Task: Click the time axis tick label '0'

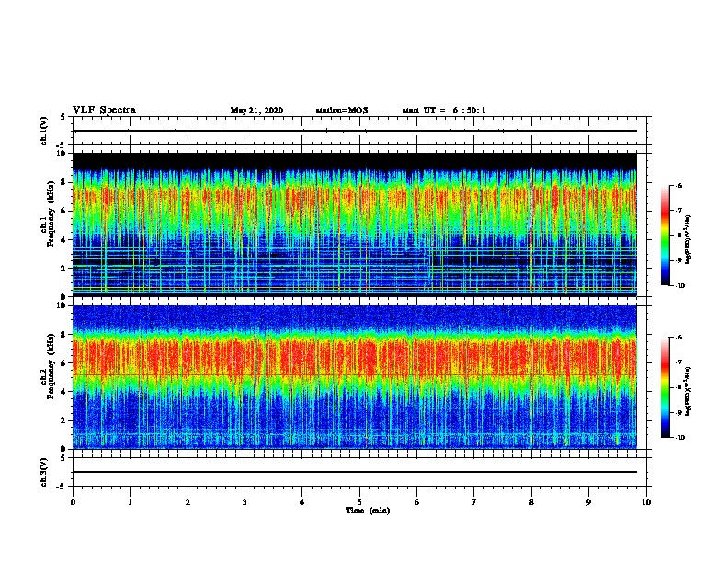Action: coord(73,502)
